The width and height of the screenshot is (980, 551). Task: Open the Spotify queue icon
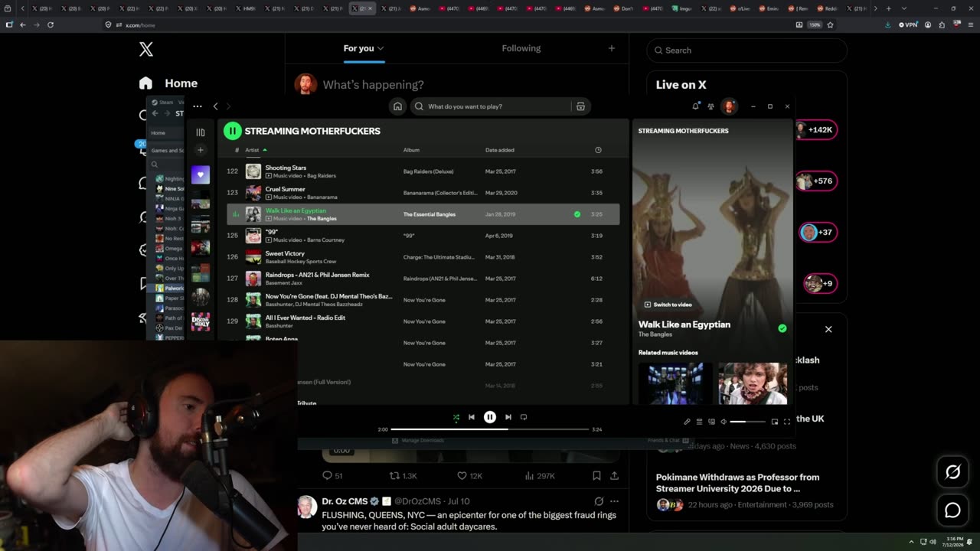(699, 422)
